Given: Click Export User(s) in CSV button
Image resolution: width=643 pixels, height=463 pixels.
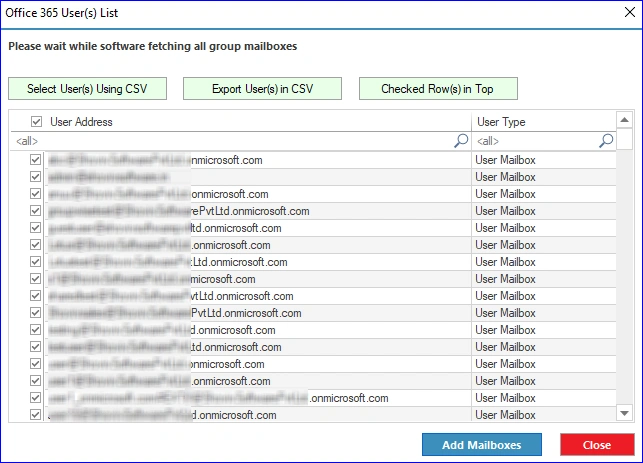Looking at the screenshot, I should [262, 89].
